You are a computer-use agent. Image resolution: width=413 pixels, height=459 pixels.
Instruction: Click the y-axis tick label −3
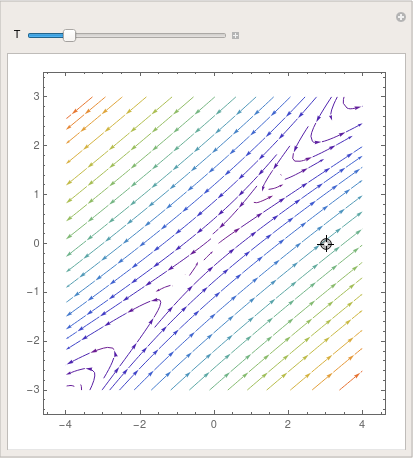pos(33,390)
